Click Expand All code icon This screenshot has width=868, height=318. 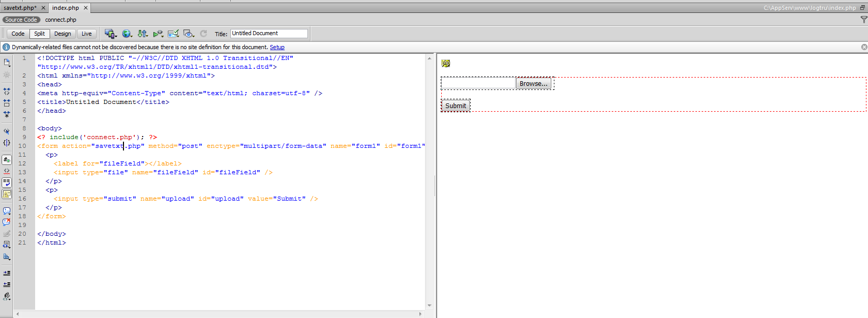pos(7,114)
